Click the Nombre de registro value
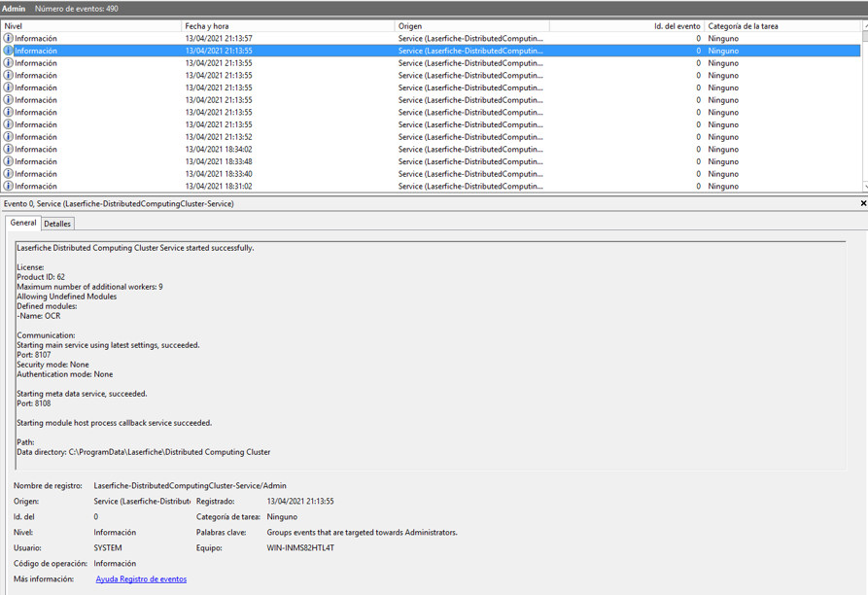Viewport: 868px width, 595px height. click(190, 485)
